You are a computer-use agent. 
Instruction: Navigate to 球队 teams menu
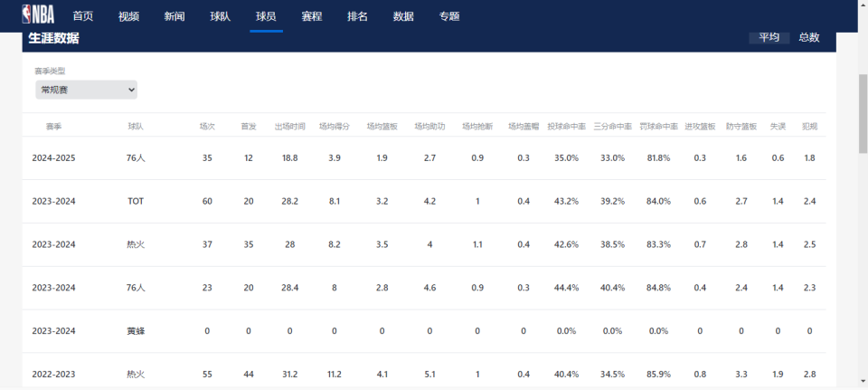(x=220, y=16)
